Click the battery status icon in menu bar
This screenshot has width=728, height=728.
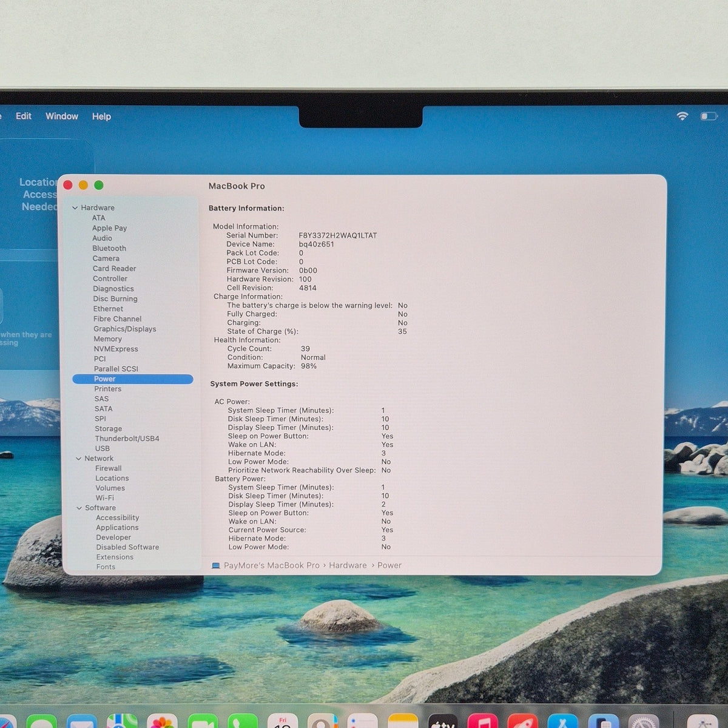point(709,116)
